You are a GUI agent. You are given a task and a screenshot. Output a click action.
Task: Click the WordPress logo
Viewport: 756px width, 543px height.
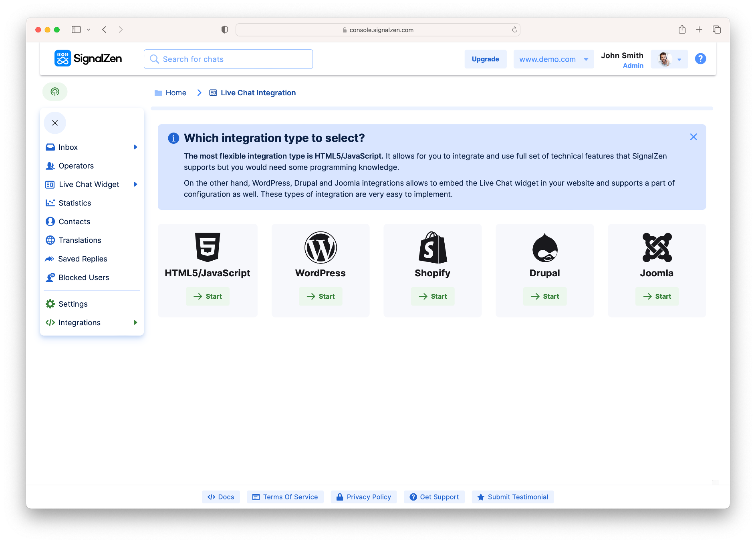[x=321, y=247]
